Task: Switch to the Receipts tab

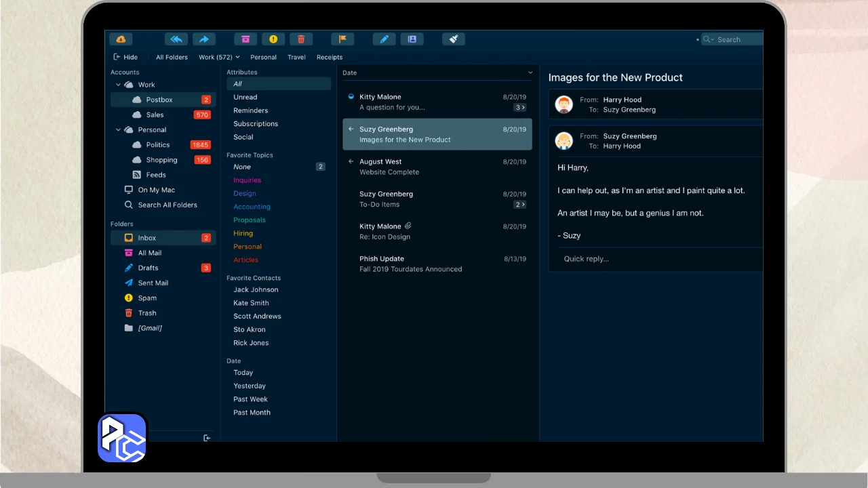Action: click(330, 58)
